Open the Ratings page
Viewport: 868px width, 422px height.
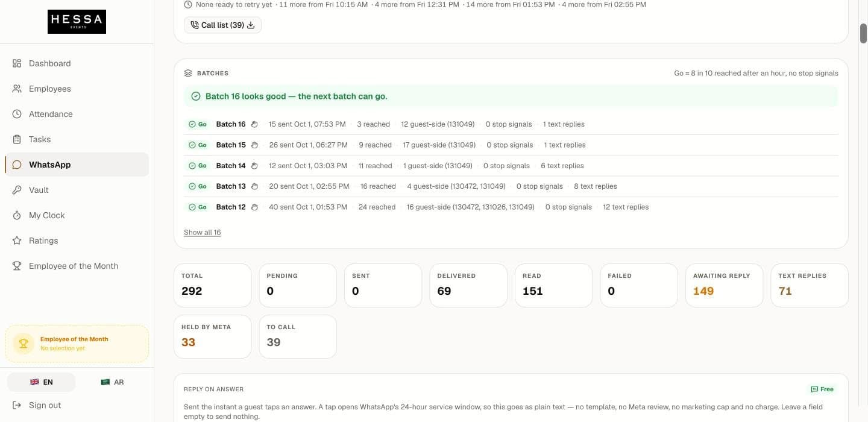coord(77,241)
